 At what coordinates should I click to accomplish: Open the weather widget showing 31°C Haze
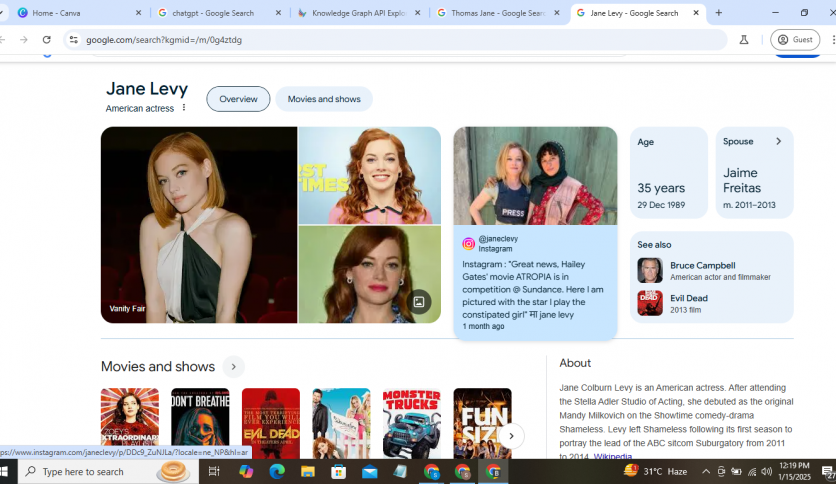pyautogui.click(x=656, y=471)
